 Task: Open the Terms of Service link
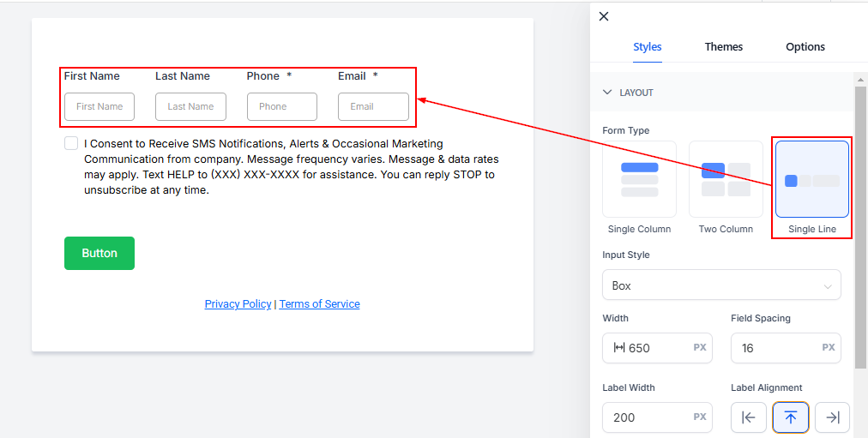pyautogui.click(x=319, y=304)
